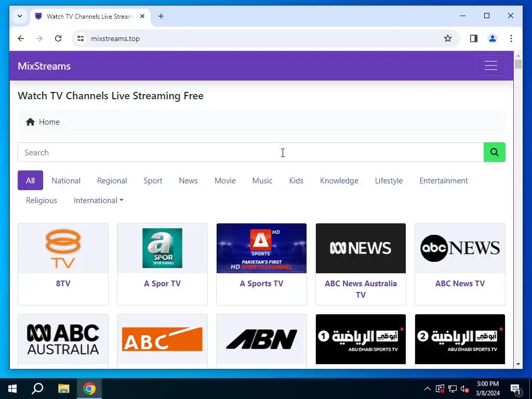The image size is (532, 399).
Task: Click the orange ABC logo thumbnail
Action: [x=162, y=339]
